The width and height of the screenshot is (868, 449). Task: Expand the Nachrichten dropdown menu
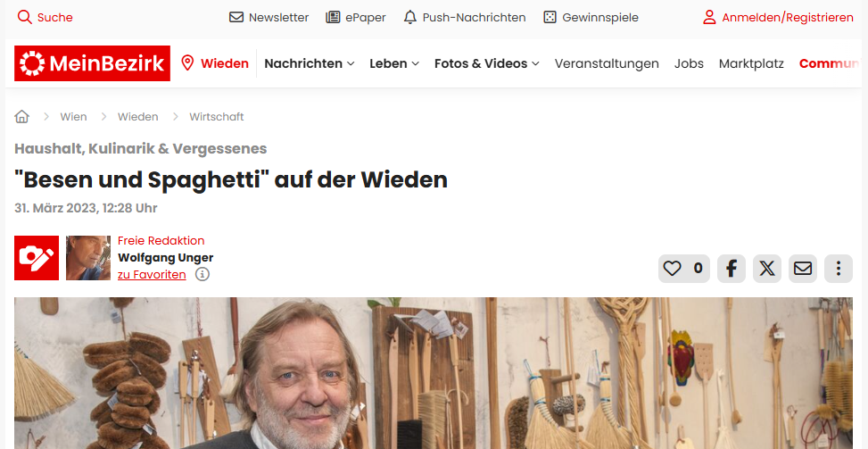click(309, 63)
